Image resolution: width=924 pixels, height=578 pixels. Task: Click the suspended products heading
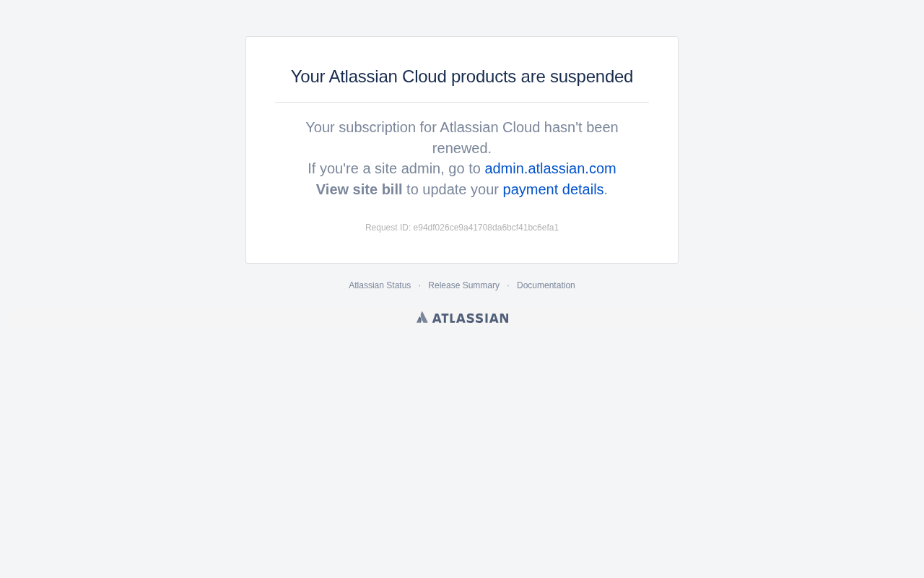[462, 77]
